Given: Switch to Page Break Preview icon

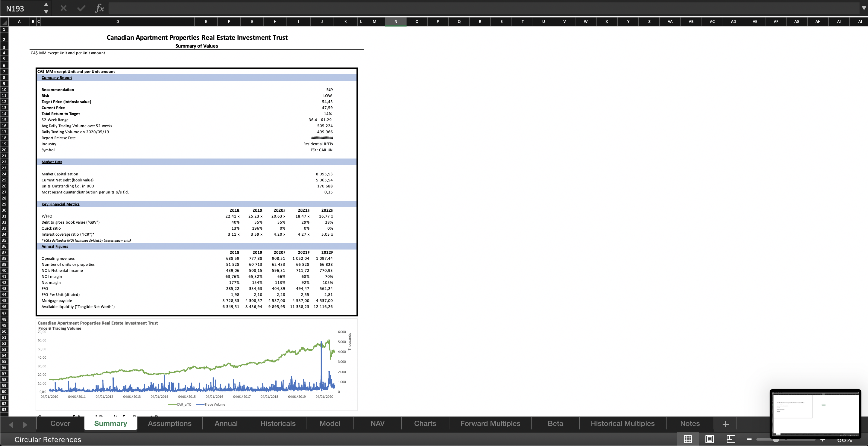Looking at the screenshot, I should point(730,439).
